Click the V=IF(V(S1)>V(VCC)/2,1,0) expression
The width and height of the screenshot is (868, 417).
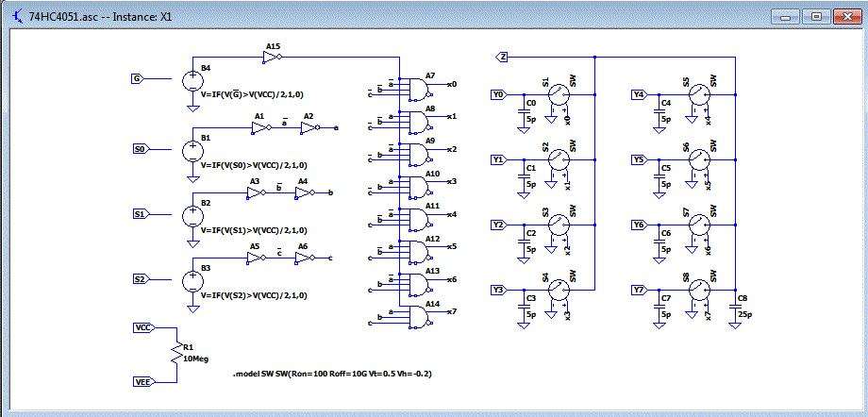pos(254,230)
